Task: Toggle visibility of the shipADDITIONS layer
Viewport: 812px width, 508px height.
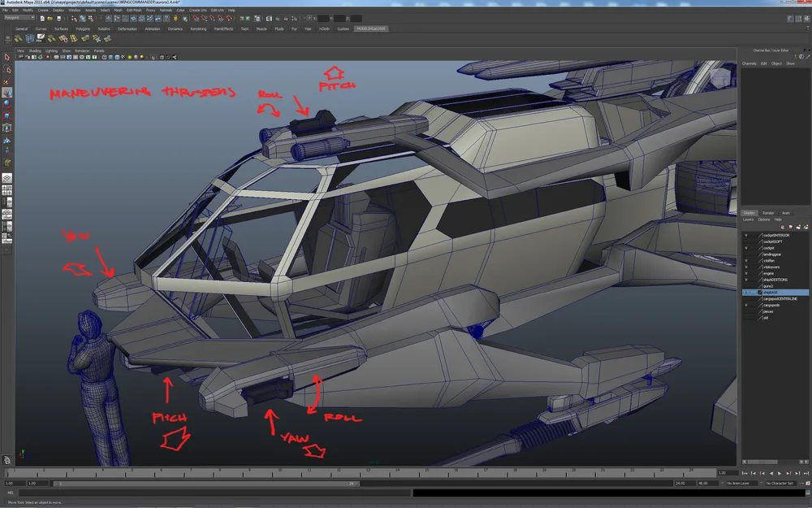Action: tap(746, 280)
